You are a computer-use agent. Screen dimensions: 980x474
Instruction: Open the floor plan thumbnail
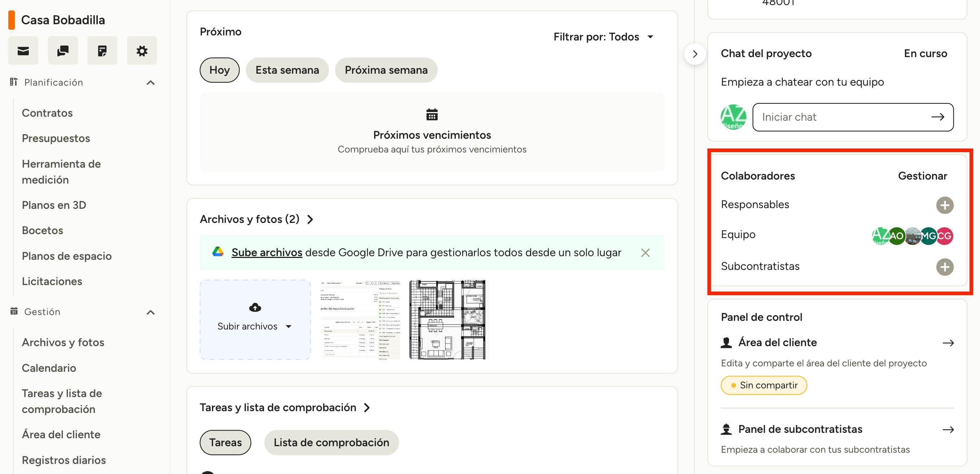tap(447, 320)
